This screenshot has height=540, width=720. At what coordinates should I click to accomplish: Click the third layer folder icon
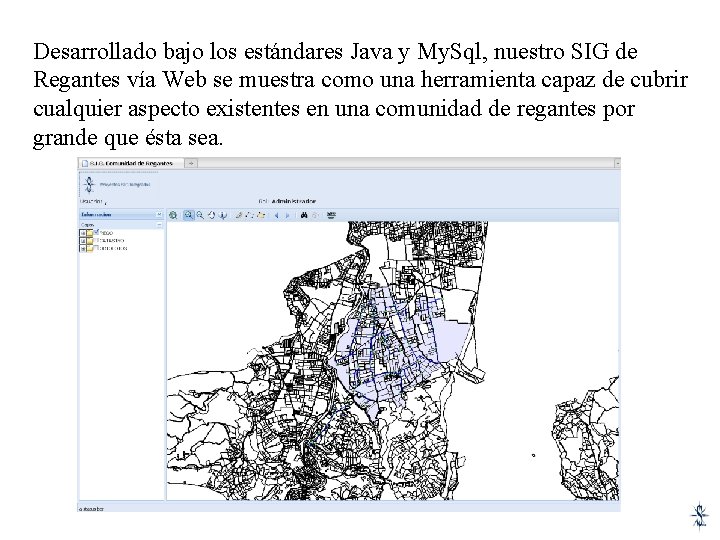coord(90,248)
